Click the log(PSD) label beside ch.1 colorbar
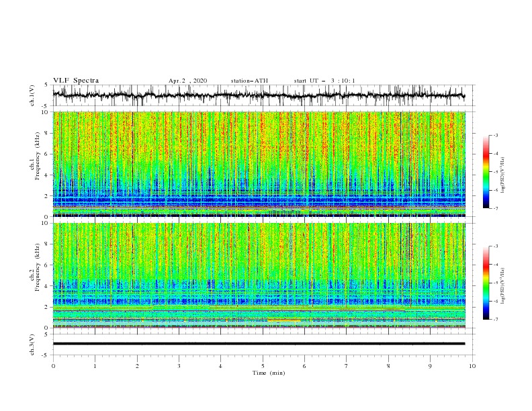This screenshot has width=532, height=411. pos(502,175)
